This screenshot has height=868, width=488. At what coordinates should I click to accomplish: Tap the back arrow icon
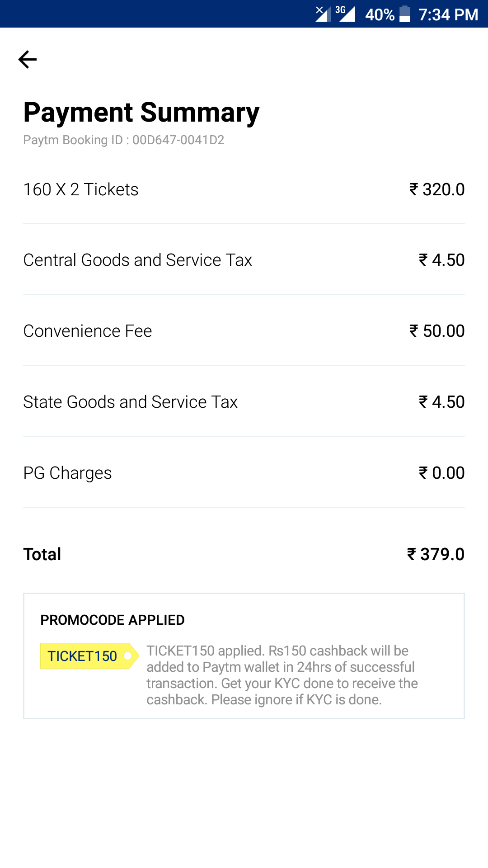click(x=27, y=59)
